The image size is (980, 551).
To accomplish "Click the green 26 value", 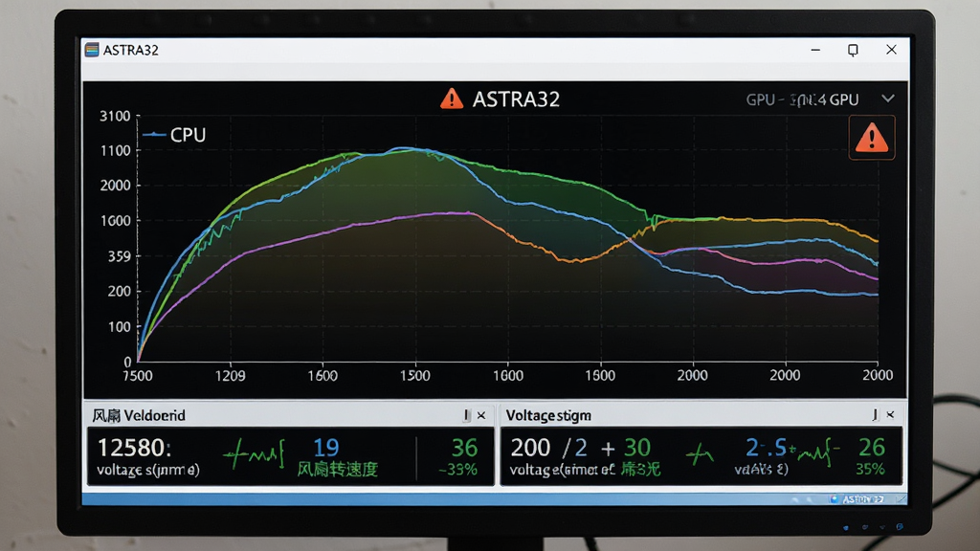I will [x=871, y=448].
